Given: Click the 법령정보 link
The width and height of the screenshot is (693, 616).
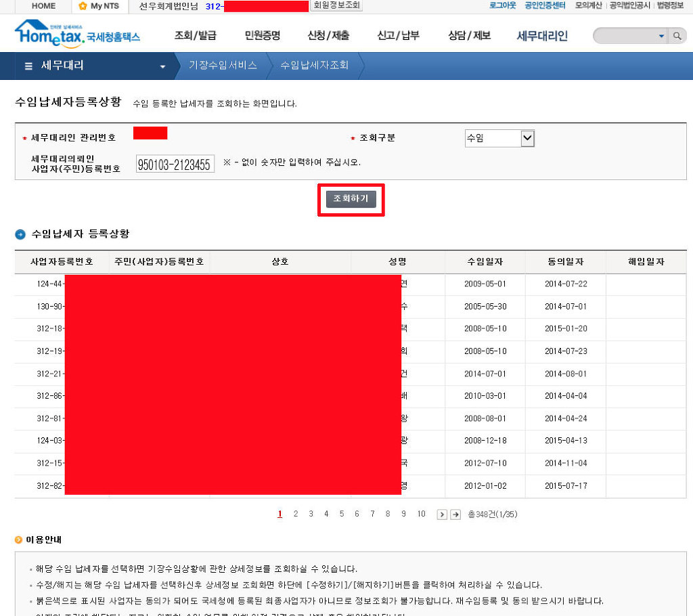Looking at the screenshot, I should click(670, 5).
